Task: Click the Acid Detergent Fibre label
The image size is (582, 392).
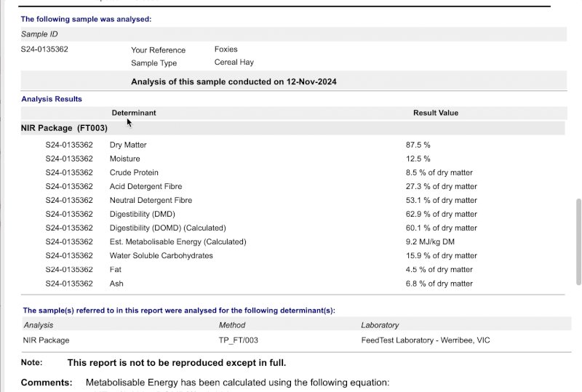Action: (145, 186)
